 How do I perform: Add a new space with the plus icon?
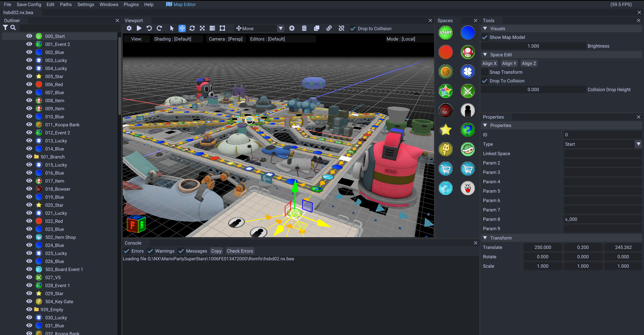pyautogui.click(x=292, y=28)
